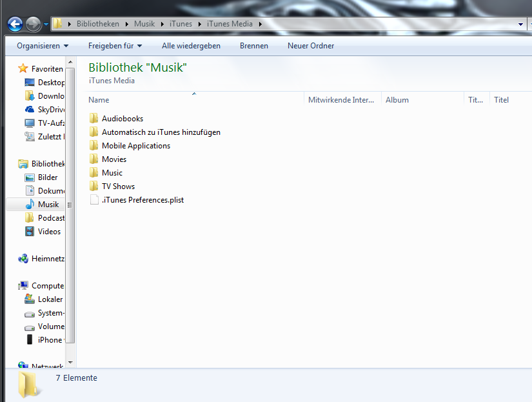Select the Mobile Applications folder icon
Image resolution: width=532 pixels, height=402 pixels.
tap(94, 145)
